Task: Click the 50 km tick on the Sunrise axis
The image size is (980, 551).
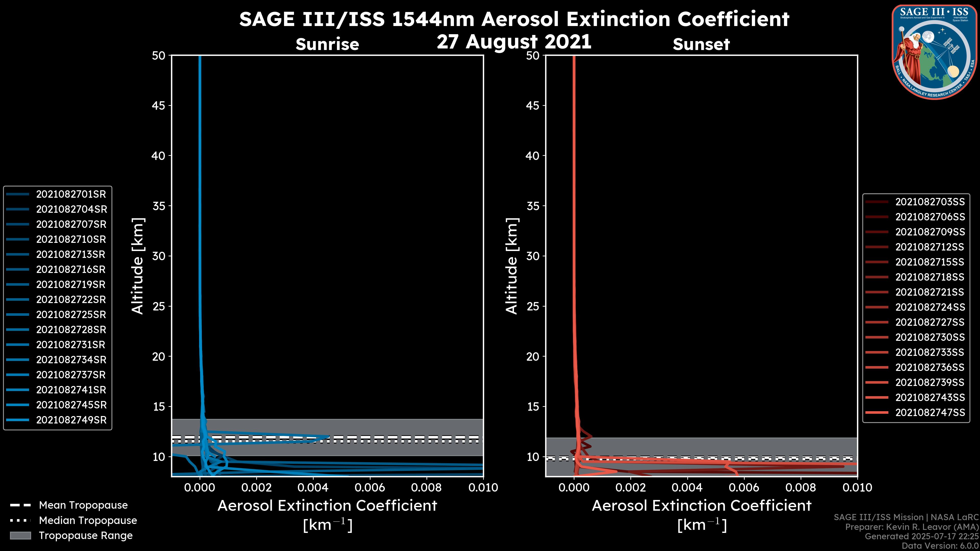Action: point(159,56)
